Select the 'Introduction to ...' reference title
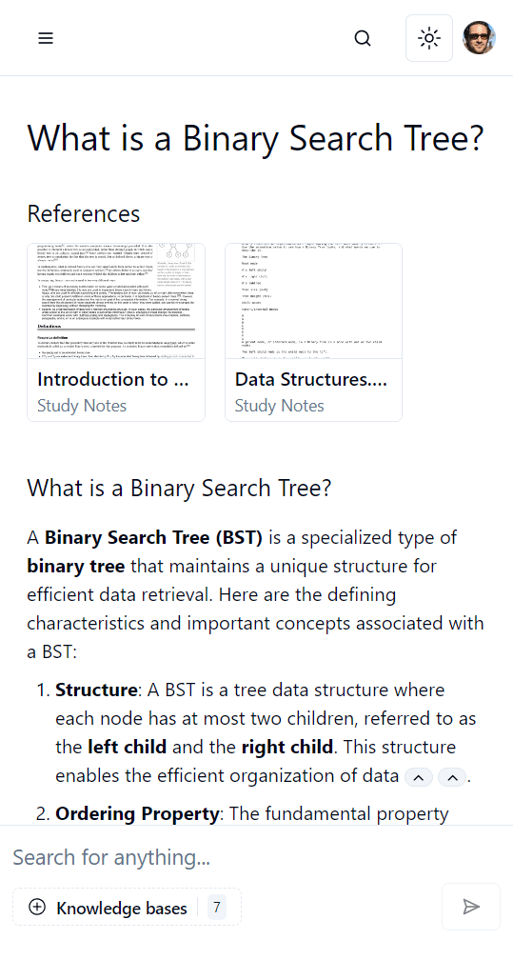This screenshot has width=513, height=980. 113,379
